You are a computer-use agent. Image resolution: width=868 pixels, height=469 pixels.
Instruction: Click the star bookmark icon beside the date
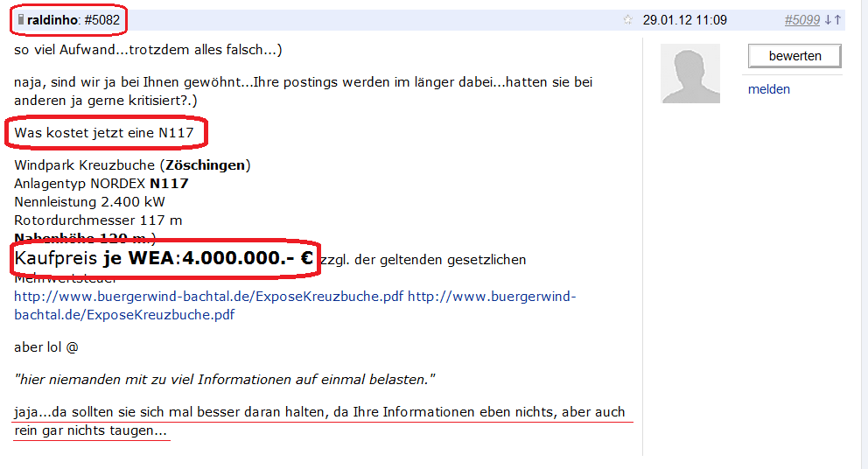coord(627,20)
